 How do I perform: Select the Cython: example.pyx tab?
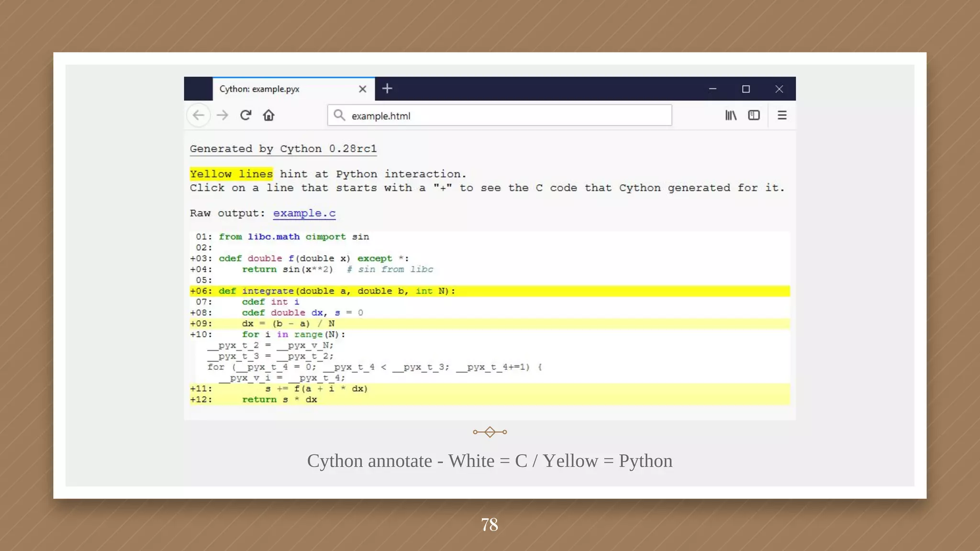coord(293,89)
